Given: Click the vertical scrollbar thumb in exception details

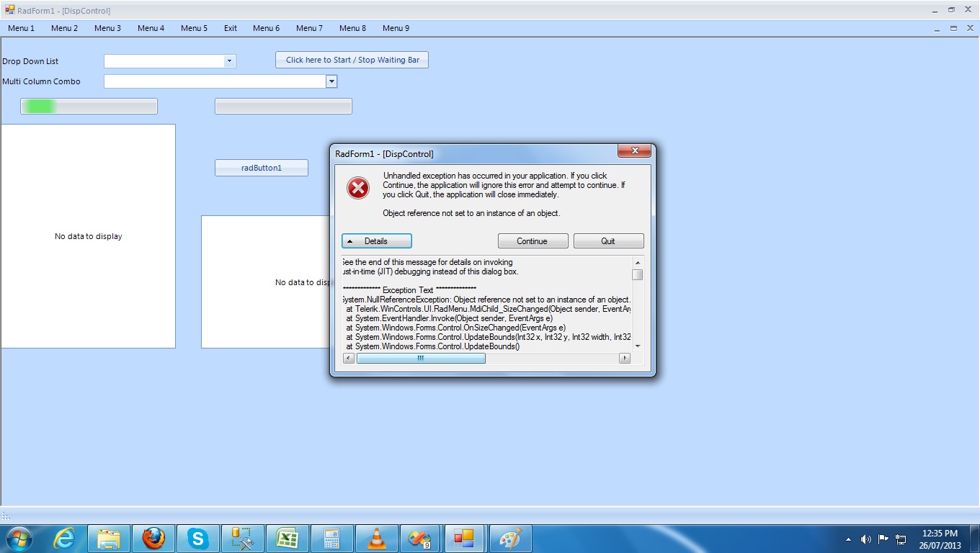Looking at the screenshot, I should (x=637, y=274).
